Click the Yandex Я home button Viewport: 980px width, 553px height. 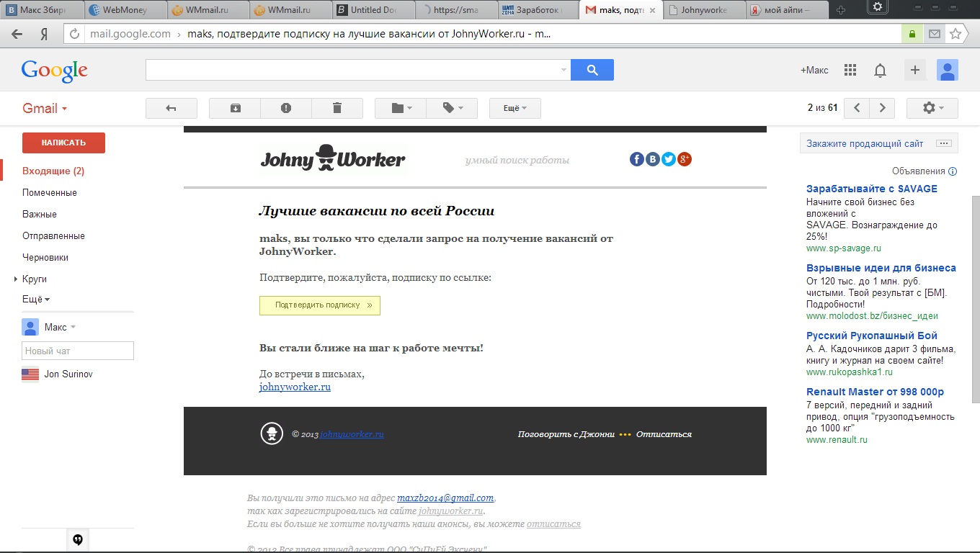coord(45,34)
